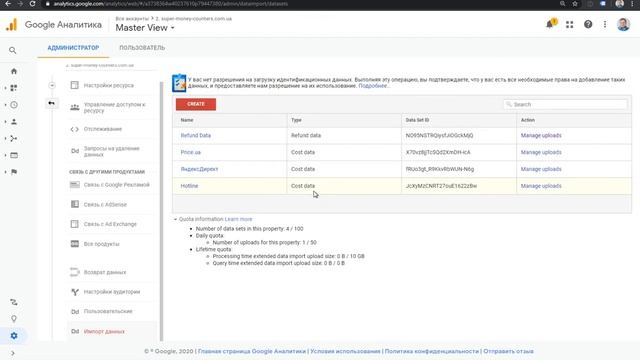Click the red CREATE button
This screenshot has width=640, height=360.
point(196,104)
